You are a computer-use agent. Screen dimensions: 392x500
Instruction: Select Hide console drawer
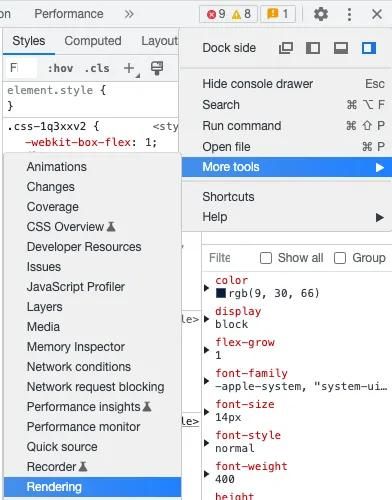point(287,84)
